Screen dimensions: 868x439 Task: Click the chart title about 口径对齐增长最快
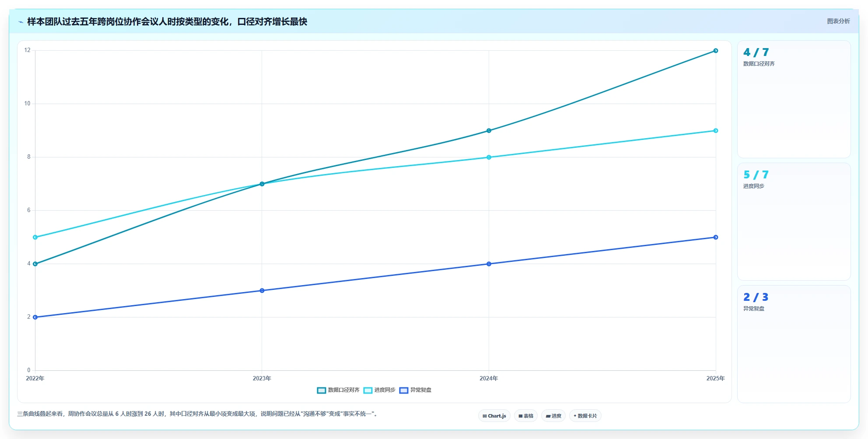pyautogui.click(x=167, y=21)
